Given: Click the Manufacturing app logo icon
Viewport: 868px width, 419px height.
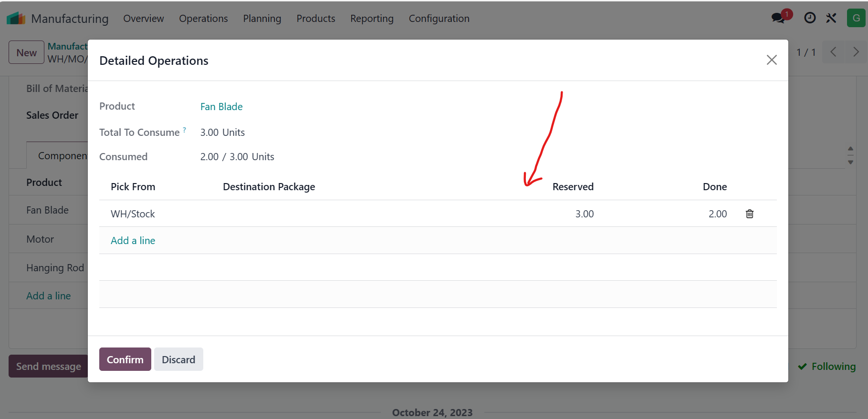Looking at the screenshot, I should coord(16,18).
